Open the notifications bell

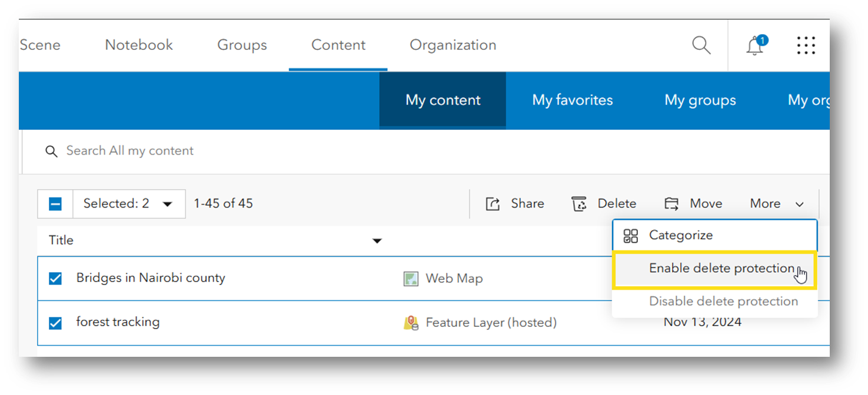[755, 45]
